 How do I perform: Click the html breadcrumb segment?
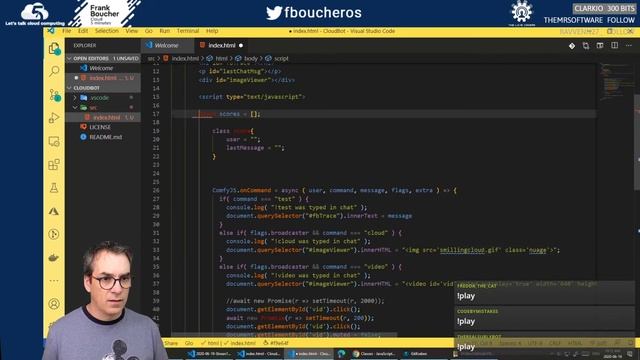218,59
